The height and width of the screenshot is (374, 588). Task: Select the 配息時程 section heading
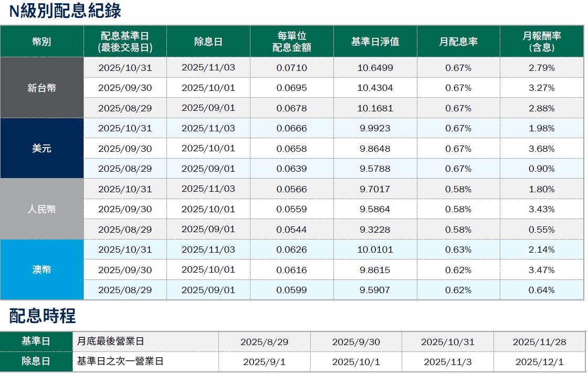pos(43,316)
